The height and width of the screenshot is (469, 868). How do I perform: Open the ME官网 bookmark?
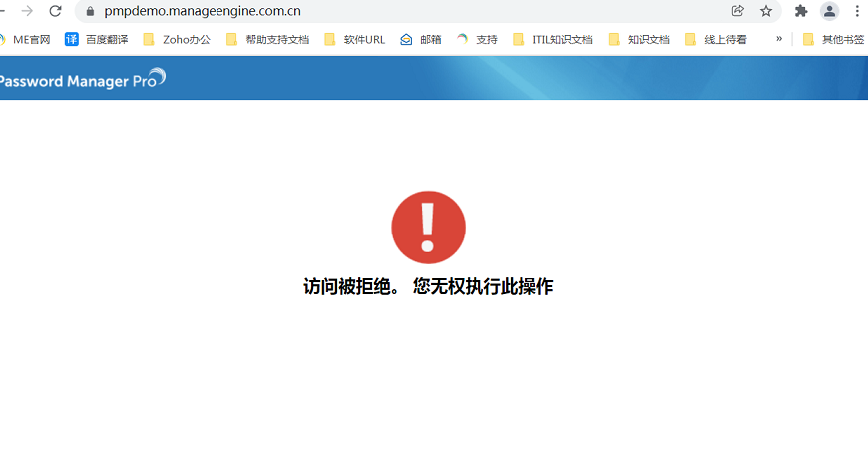[x=25, y=39]
